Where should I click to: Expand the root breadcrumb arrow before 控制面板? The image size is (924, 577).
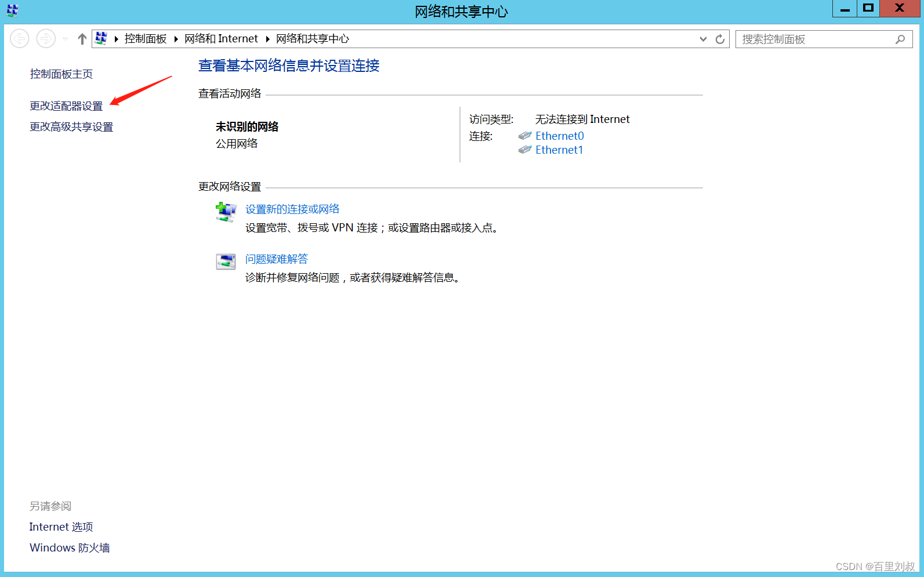117,39
